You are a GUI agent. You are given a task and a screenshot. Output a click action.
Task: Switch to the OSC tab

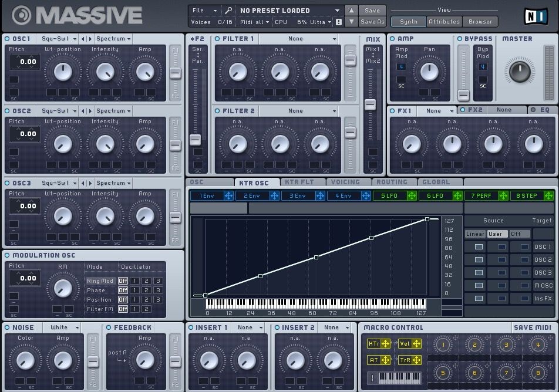(x=210, y=182)
